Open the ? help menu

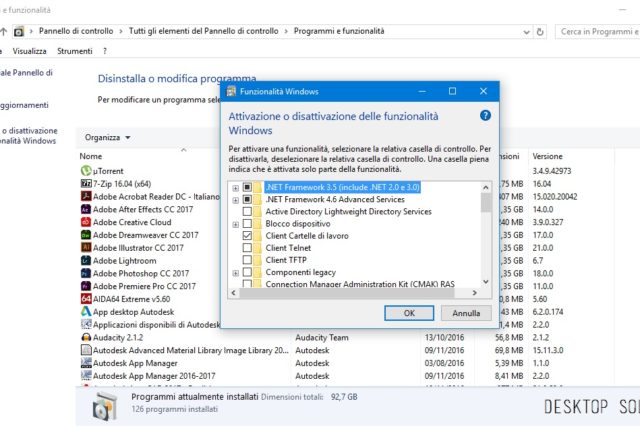[105, 51]
